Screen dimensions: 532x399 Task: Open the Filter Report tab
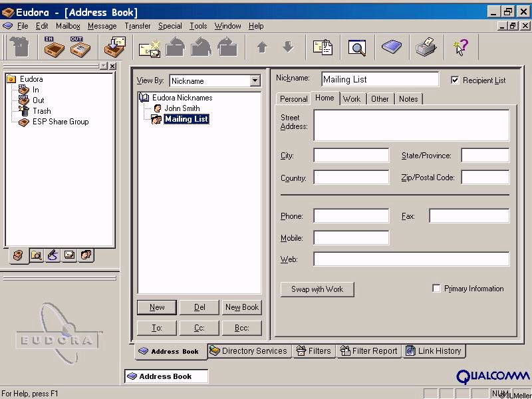click(369, 351)
